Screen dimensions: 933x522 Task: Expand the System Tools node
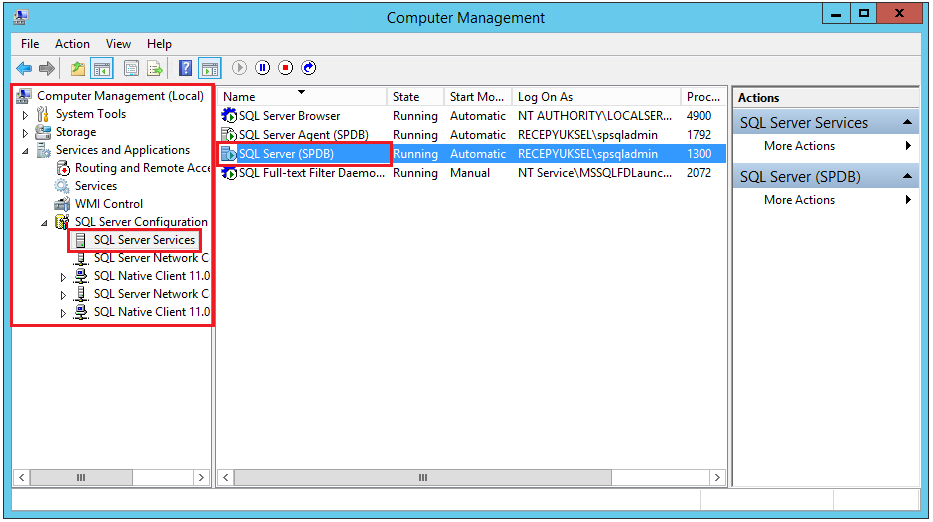tap(25, 114)
